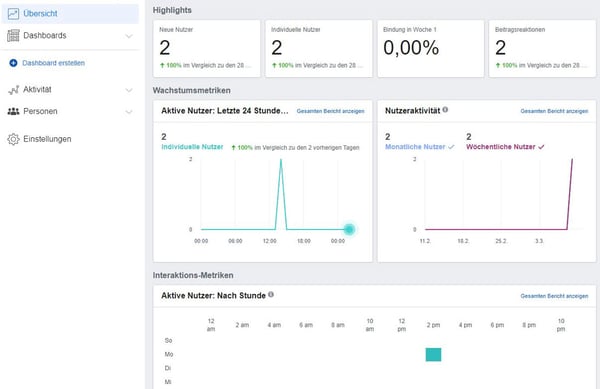600x389 pixels.
Task: Click the Interaktions-Metriken section heading
Action: tap(193, 275)
